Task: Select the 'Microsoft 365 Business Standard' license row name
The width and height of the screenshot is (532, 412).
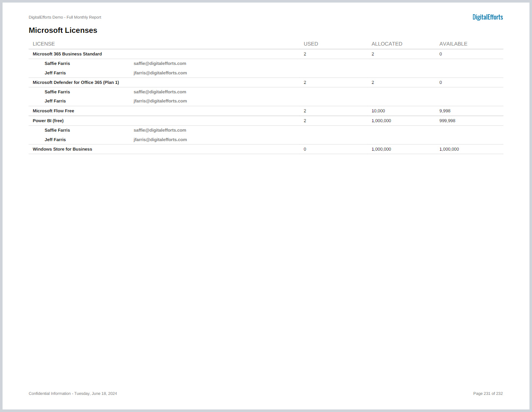Action: [67, 54]
